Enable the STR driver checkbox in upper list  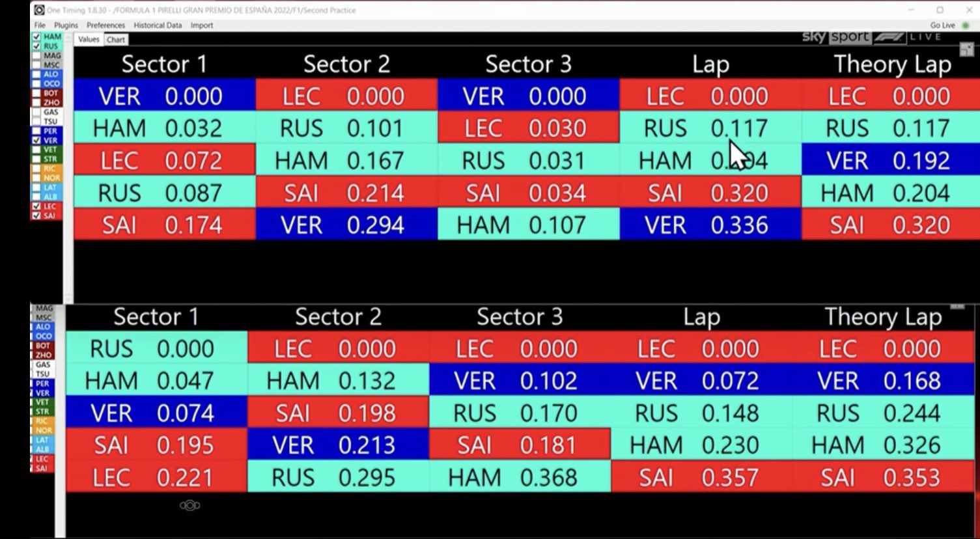click(37, 159)
